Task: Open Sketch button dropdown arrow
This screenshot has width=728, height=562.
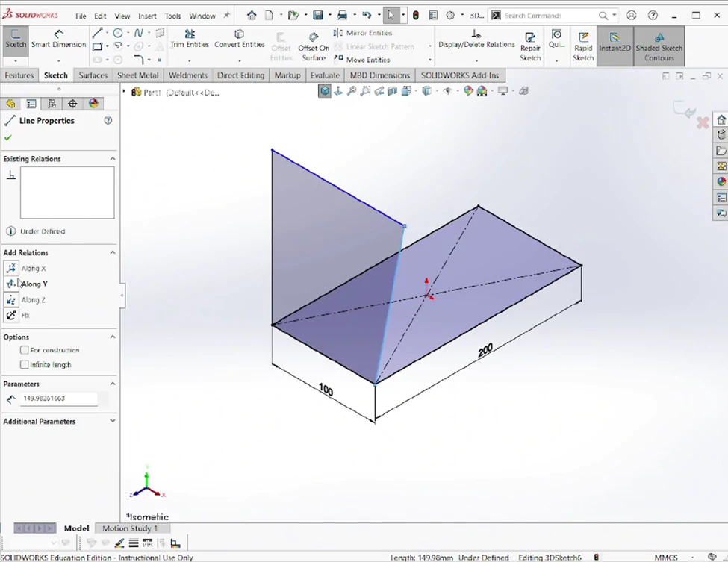Action: pos(16,60)
